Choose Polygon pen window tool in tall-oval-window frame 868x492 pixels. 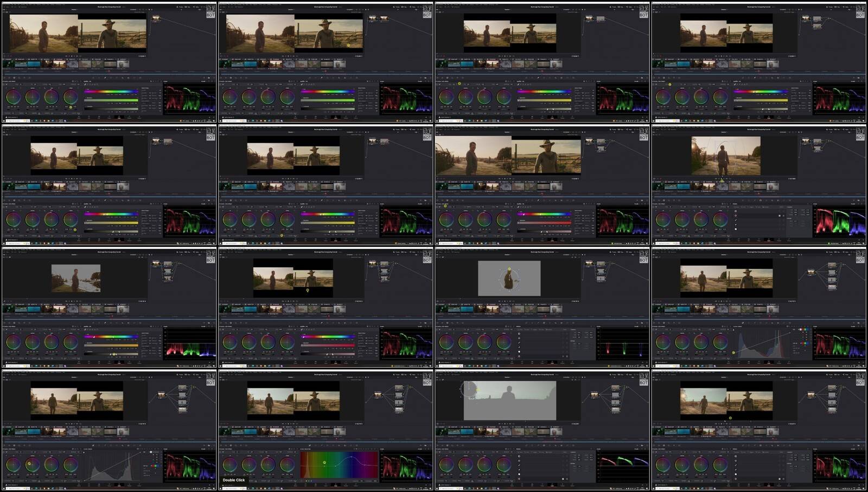click(x=736, y=219)
